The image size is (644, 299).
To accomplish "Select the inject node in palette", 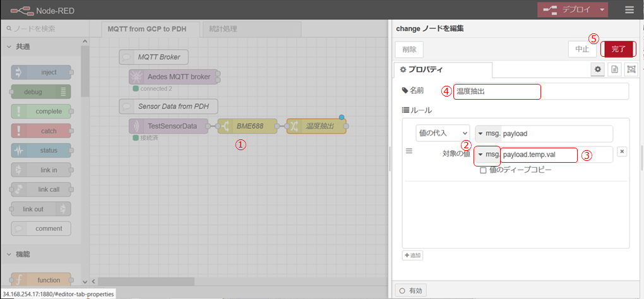I will click(x=41, y=72).
